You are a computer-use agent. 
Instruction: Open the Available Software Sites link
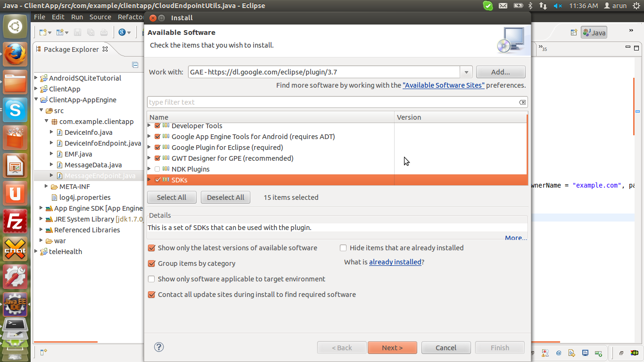(x=443, y=85)
